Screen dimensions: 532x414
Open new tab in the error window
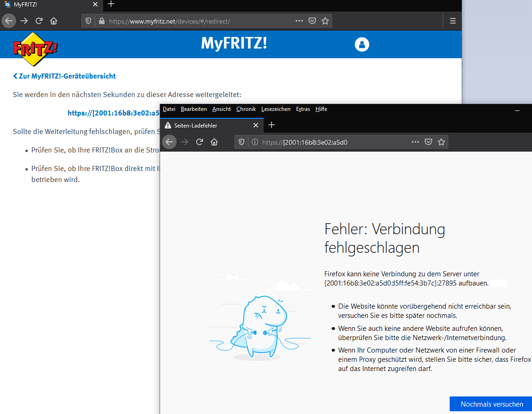(272, 125)
